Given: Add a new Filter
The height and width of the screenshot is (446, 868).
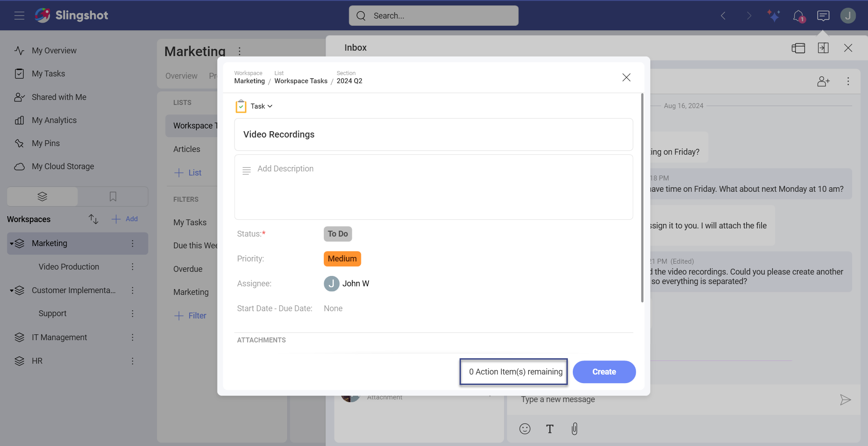Looking at the screenshot, I should (x=191, y=316).
